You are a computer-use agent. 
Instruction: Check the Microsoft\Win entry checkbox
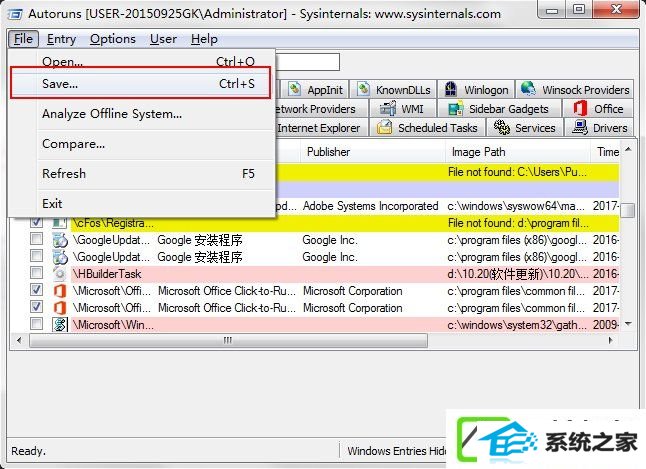point(36,324)
